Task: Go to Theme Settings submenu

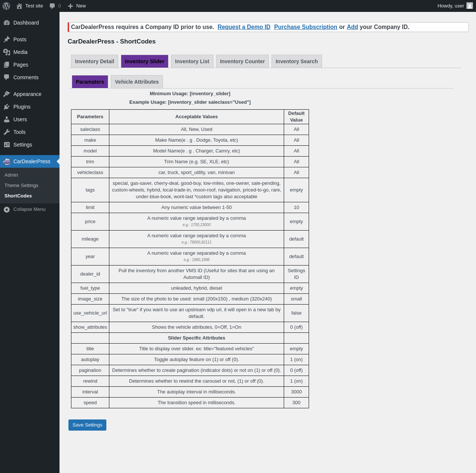Action: pos(21,186)
